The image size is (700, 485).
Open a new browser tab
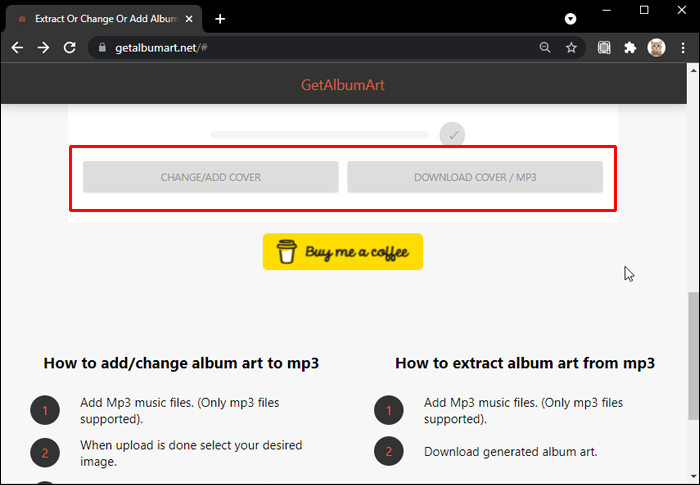pos(220,19)
